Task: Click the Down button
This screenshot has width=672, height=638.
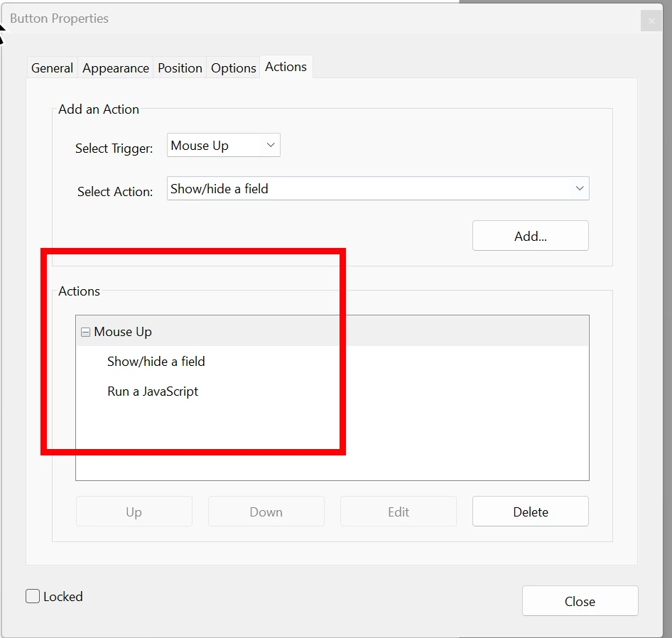Action: pyautogui.click(x=266, y=512)
